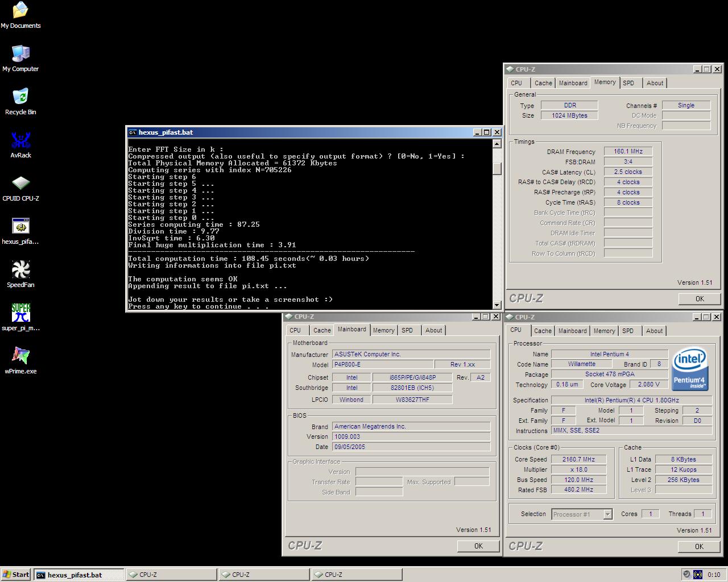Select Memory tab in CPU window
728x582 pixels.
coord(604,331)
